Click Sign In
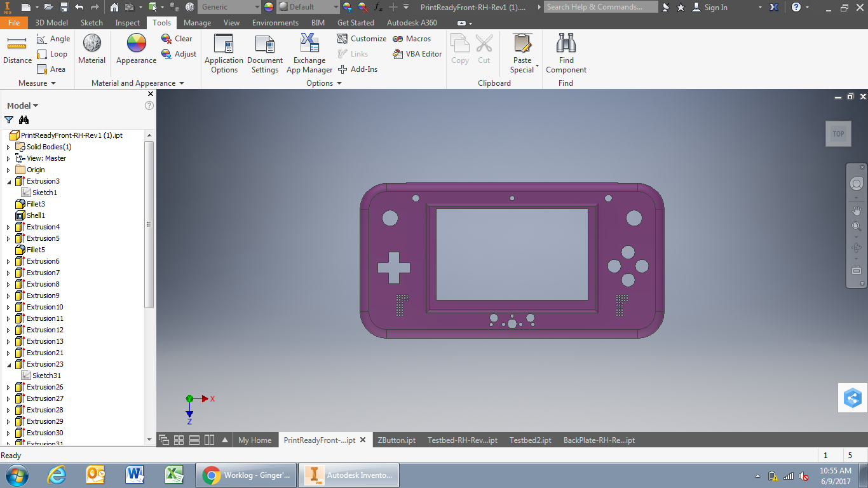The width and height of the screenshot is (868, 488). pyautogui.click(x=710, y=7)
